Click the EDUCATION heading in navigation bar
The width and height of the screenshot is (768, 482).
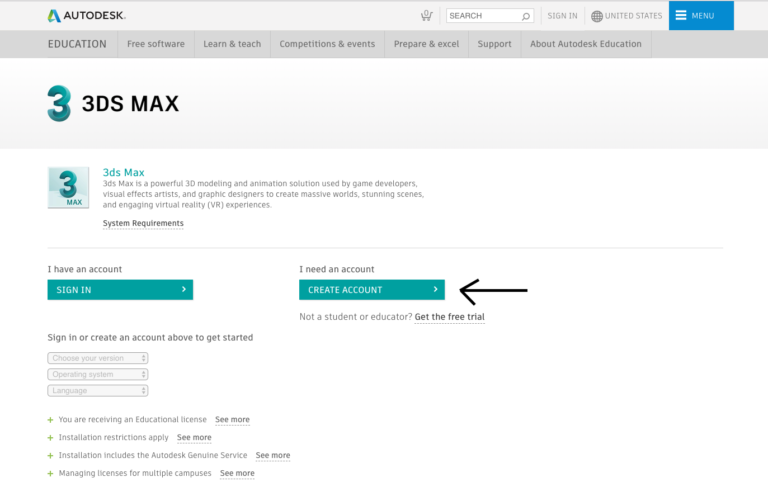click(77, 44)
